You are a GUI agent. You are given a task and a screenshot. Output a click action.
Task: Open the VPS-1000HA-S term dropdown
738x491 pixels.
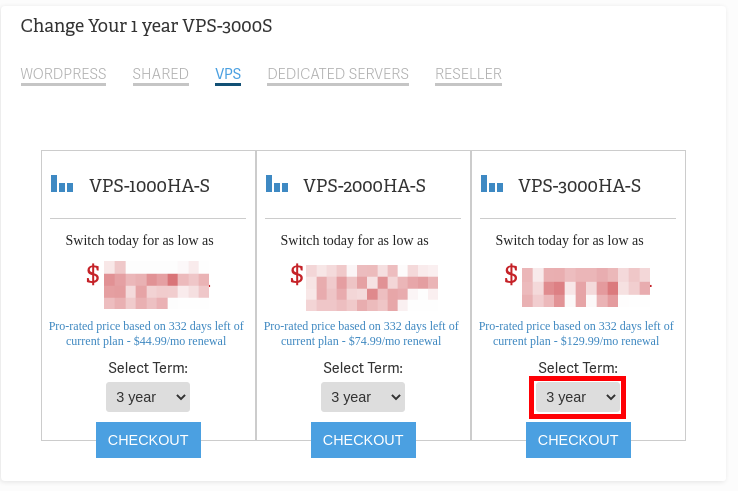148,397
